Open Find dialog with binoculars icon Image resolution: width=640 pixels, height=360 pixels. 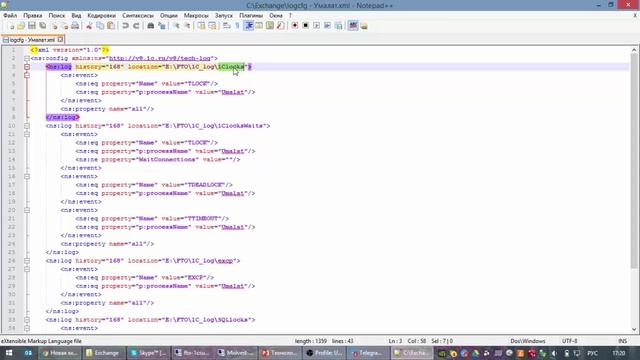(151, 26)
